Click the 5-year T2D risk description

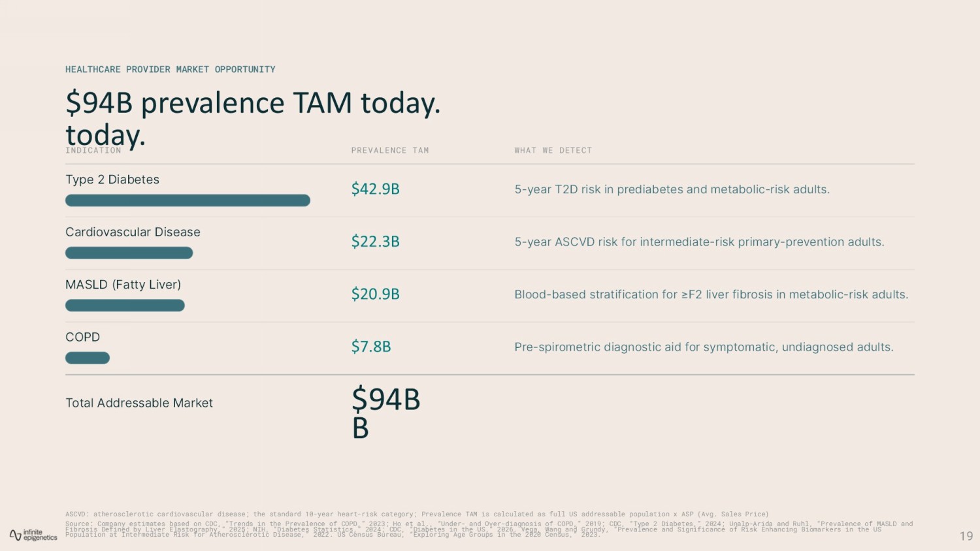[x=672, y=189]
